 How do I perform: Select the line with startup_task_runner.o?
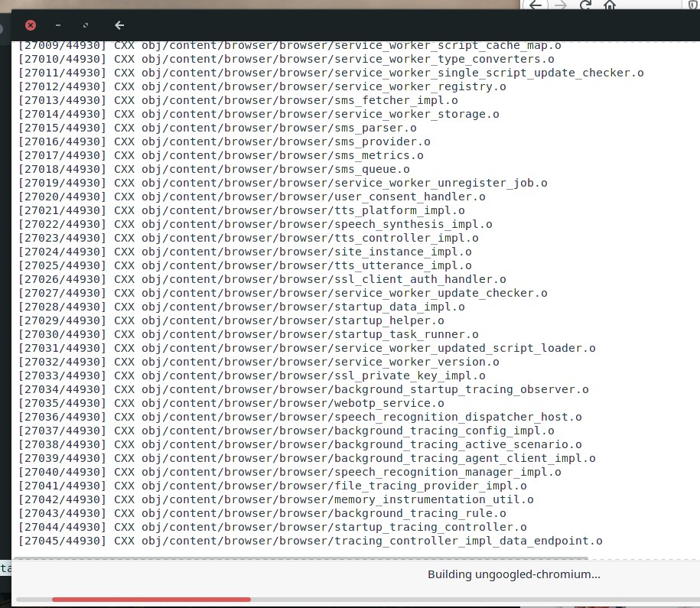(248, 336)
